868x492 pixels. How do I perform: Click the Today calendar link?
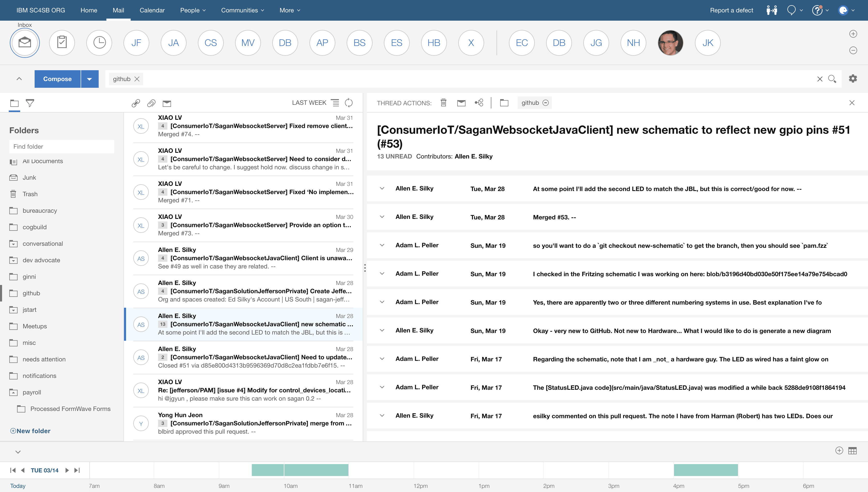[18, 486]
